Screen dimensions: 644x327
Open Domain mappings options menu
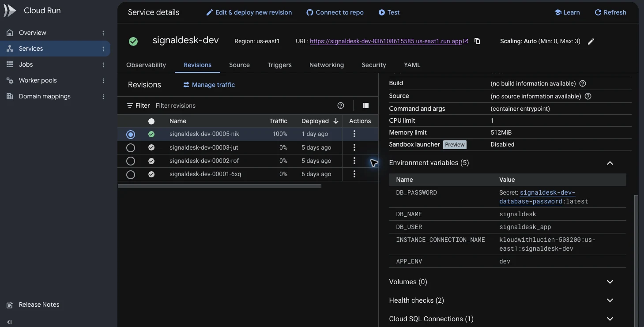tap(103, 96)
